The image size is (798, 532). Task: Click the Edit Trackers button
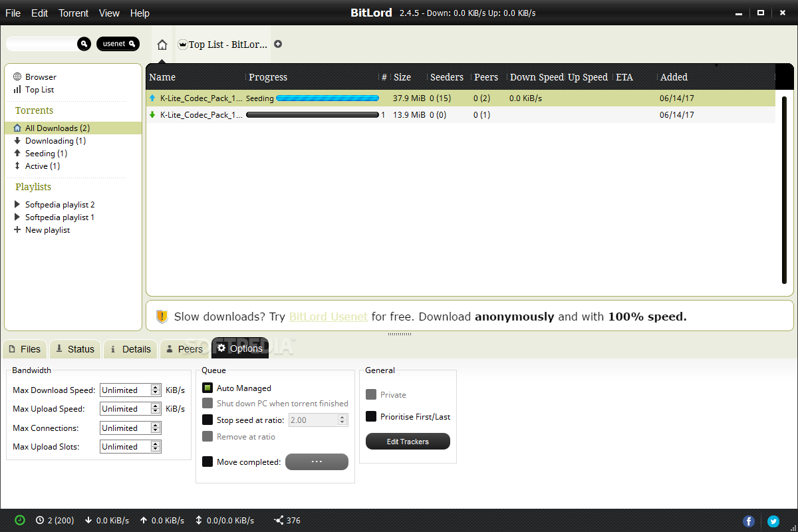[408, 442]
